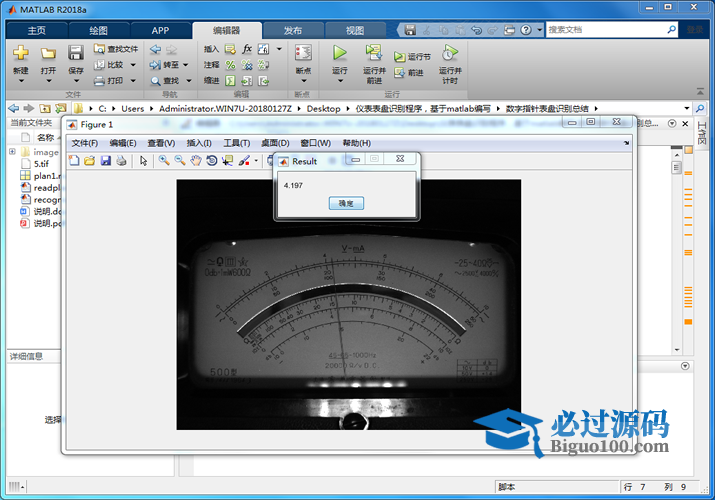Click the smart indent icon beside 缩进

(230, 81)
